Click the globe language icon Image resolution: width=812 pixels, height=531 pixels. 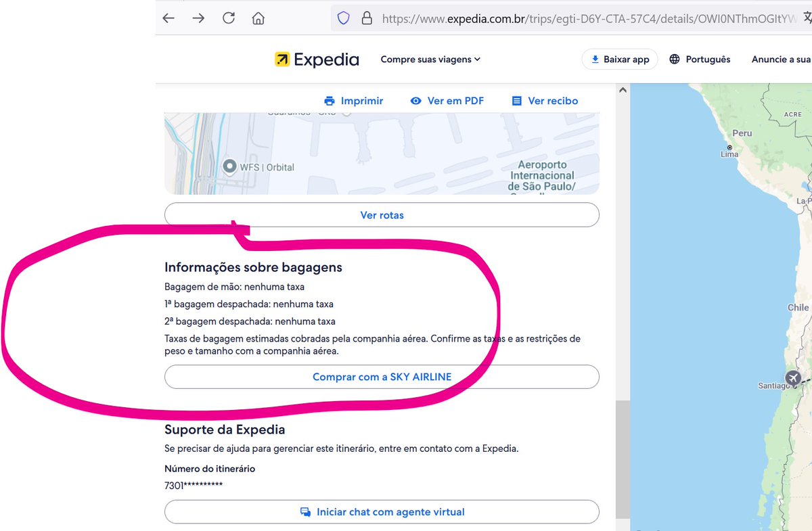675,60
